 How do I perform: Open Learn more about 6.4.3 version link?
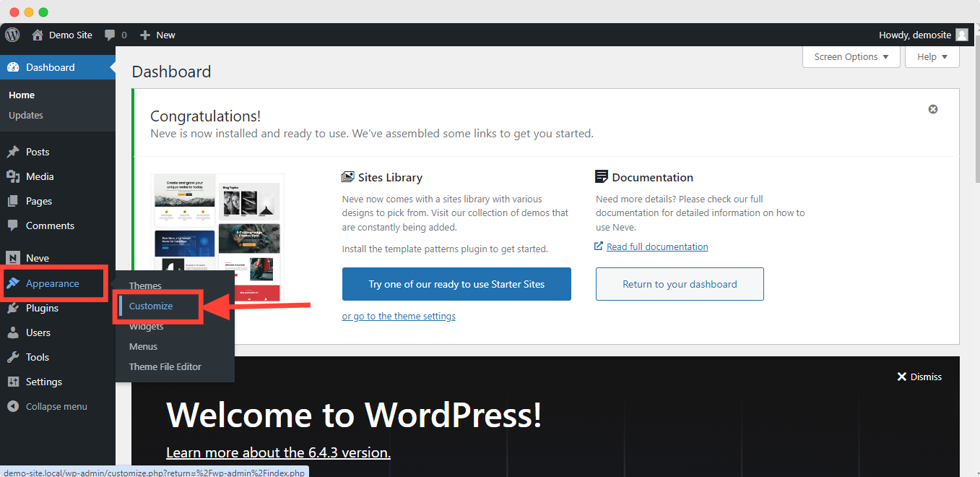[x=278, y=452]
